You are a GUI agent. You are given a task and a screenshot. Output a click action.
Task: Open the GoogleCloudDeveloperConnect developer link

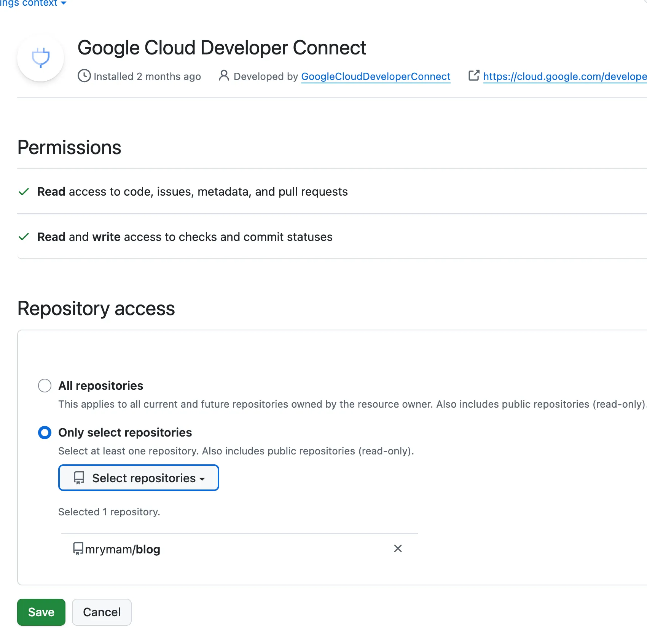coord(376,76)
